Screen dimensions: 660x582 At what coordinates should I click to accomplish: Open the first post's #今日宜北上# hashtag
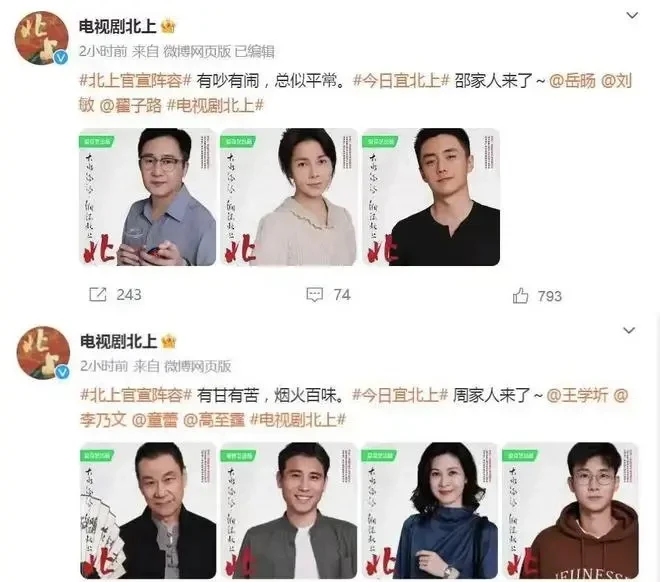tap(402, 81)
